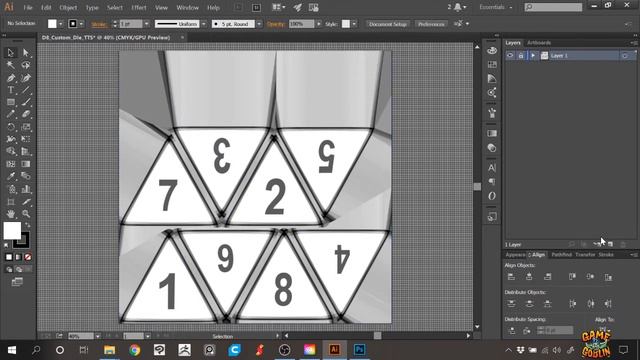The width and height of the screenshot is (640, 360).
Task: Click the large white Fill swatch
Action: (12, 231)
